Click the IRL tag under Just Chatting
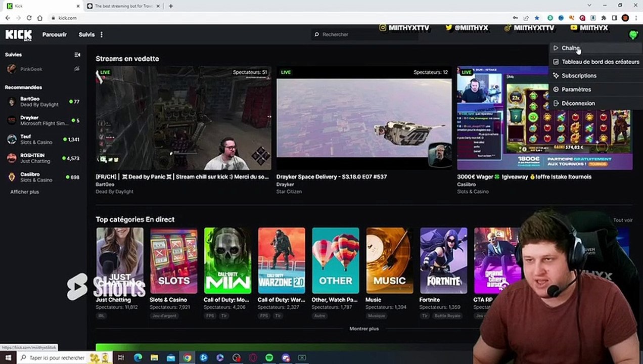The height and width of the screenshot is (364, 643). coord(101,316)
